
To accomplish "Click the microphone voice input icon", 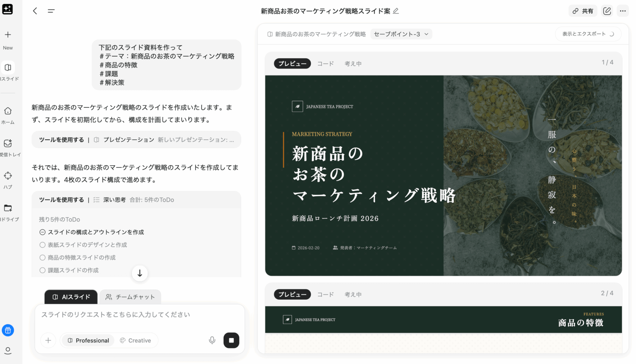I will point(212,340).
